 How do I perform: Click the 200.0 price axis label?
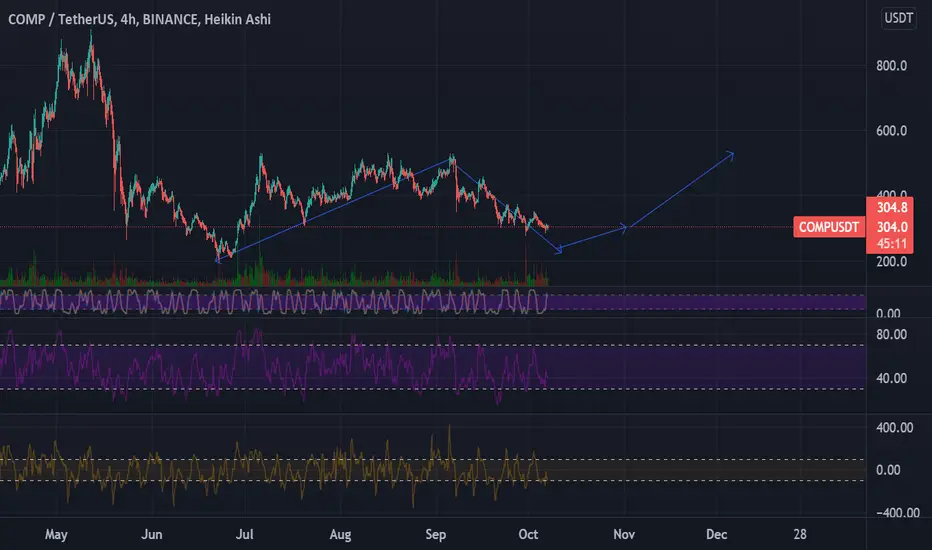point(891,262)
